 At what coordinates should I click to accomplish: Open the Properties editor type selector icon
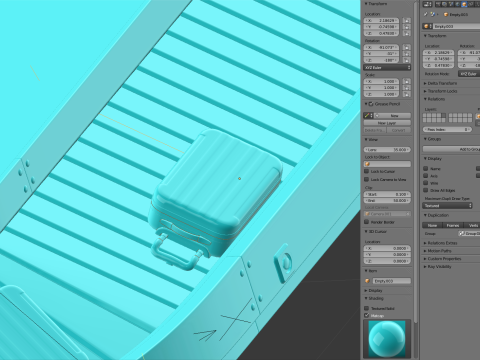(x=427, y=4)
